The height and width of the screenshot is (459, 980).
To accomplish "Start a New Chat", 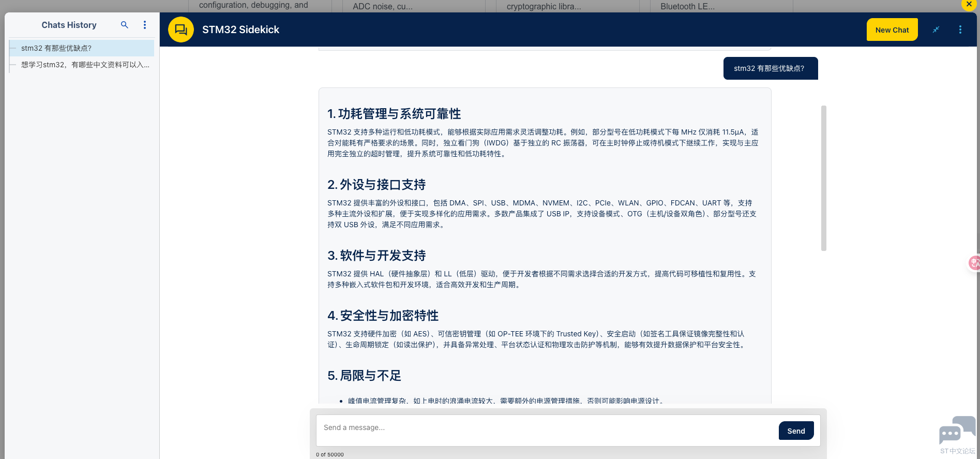I will coord(892,29).
